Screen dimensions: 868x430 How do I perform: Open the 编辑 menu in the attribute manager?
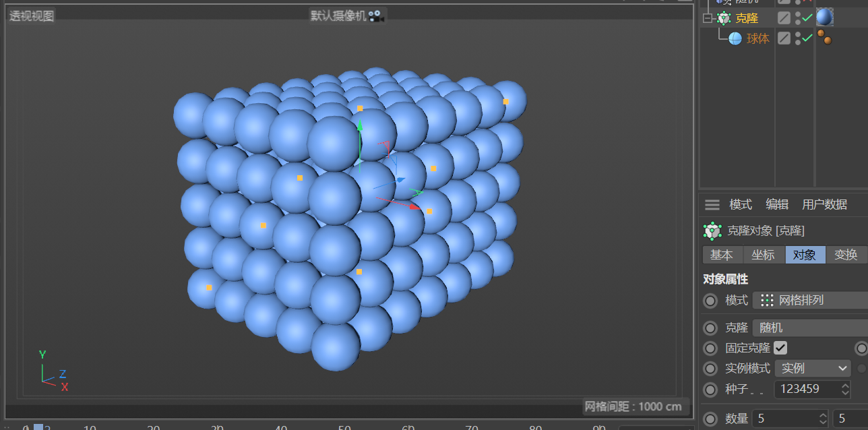click(777, 204)
